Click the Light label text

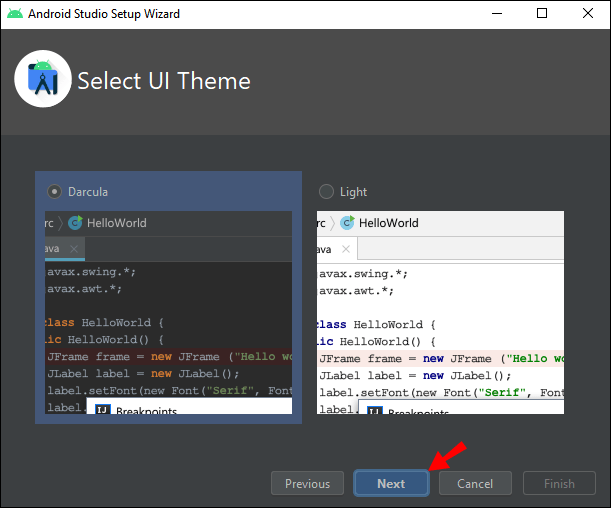click(353, 192)
